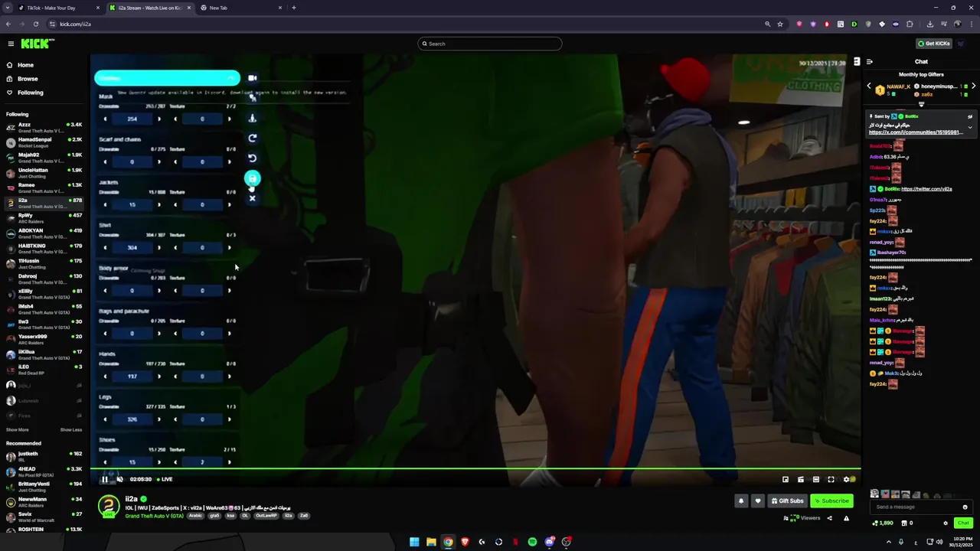Open twitter.com link from BotRix in chat
980x551 pixels.
926,189
